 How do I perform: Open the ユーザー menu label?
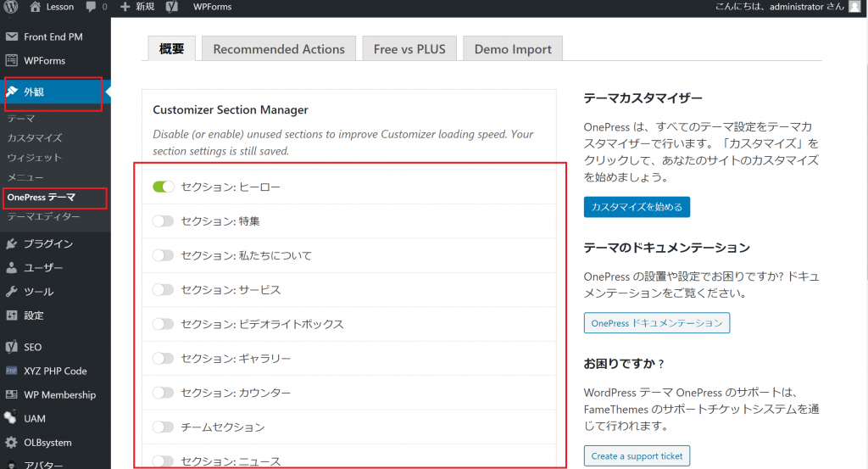tap(43, 267)
